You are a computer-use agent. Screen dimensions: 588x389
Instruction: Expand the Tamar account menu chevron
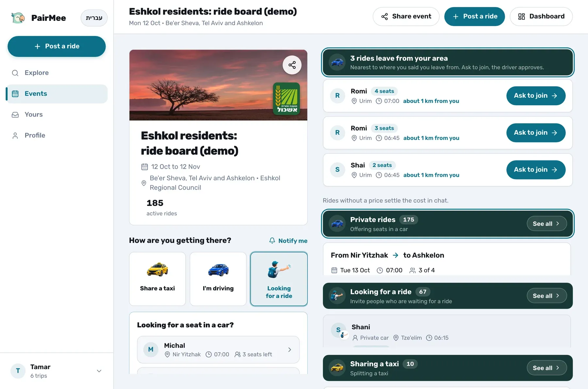click(x=99, y=371)
